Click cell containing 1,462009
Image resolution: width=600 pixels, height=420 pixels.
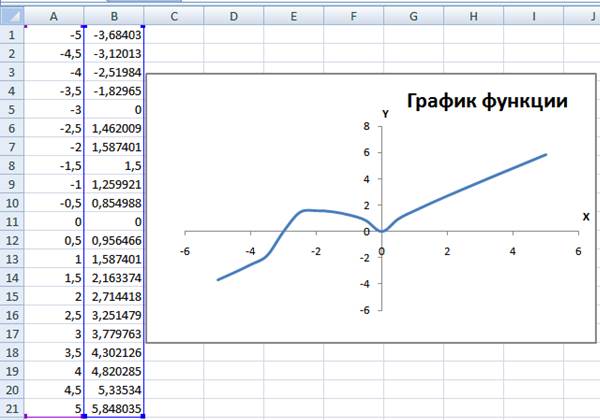[114, 129]
